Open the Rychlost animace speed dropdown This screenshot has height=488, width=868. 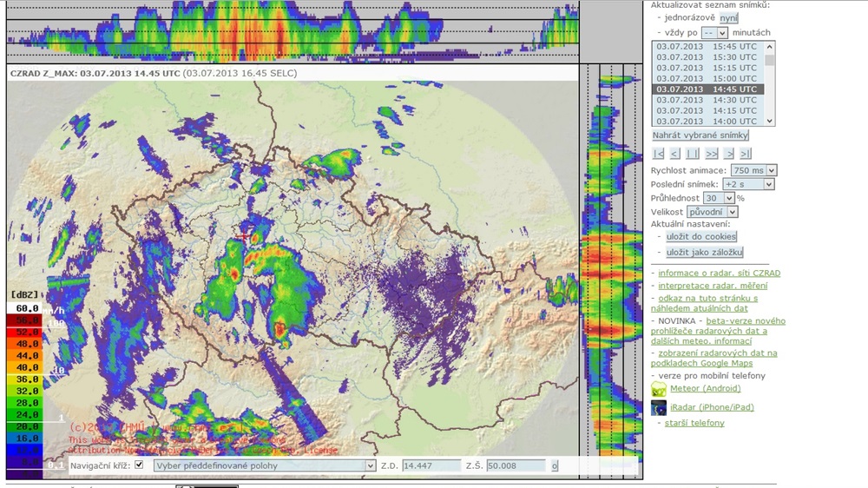point(753,170)
